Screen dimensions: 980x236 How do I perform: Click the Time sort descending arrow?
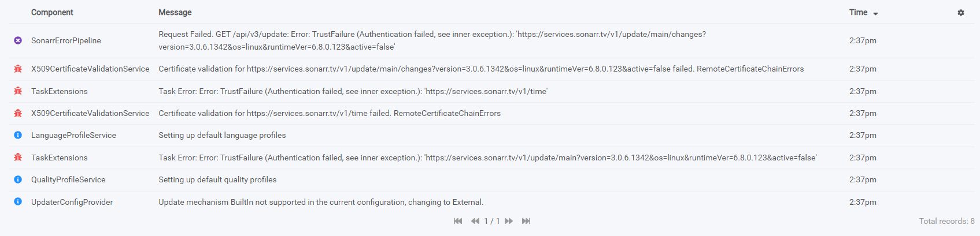pos(875,13)
